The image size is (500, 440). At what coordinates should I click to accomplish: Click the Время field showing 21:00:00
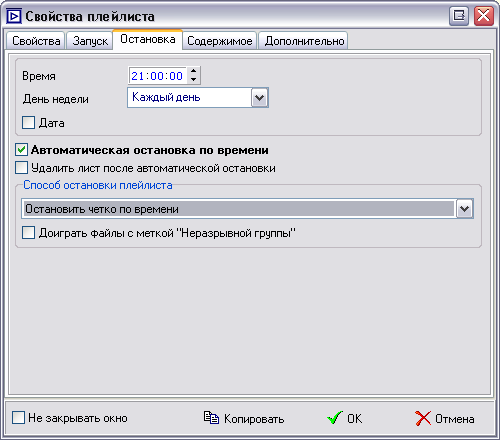click(157, 76)
